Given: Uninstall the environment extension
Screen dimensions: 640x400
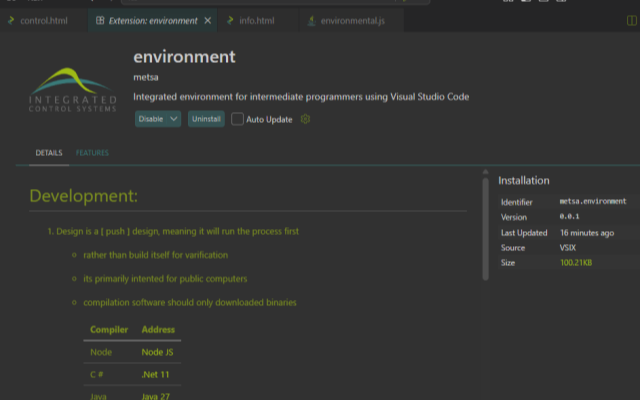Looking at the screenshot, I should 206,119.
